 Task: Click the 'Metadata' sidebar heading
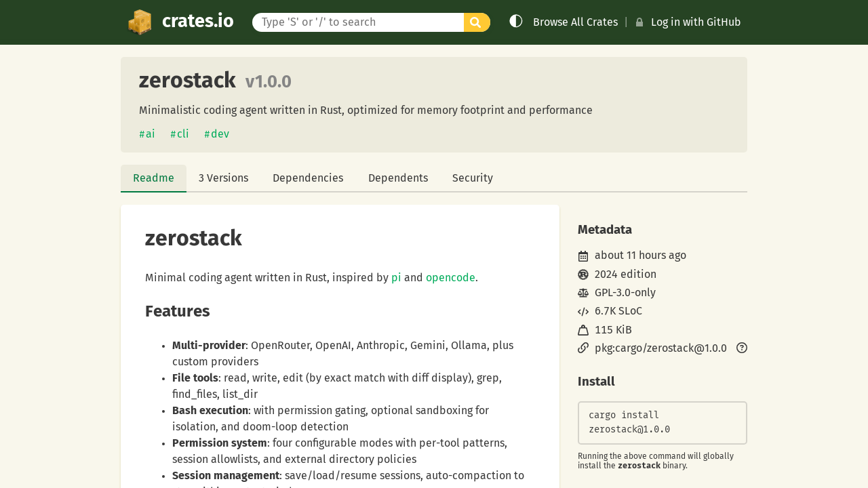tap(605, 230)
